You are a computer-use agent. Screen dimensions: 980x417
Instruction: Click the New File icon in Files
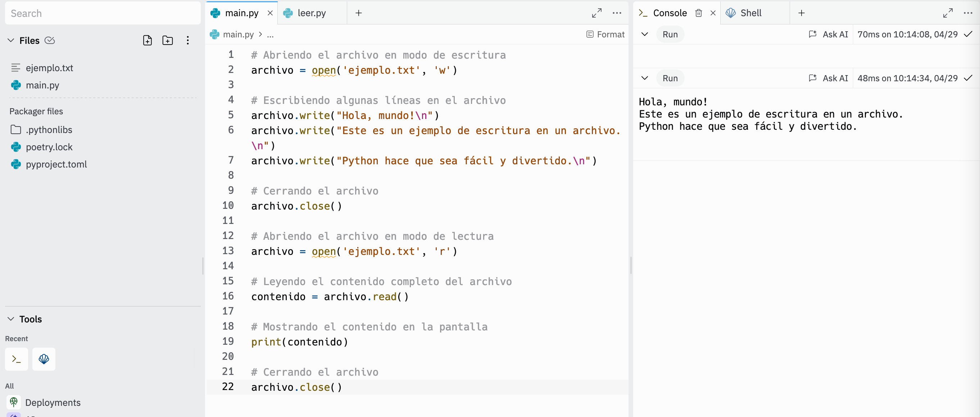(x=147, y=40)
